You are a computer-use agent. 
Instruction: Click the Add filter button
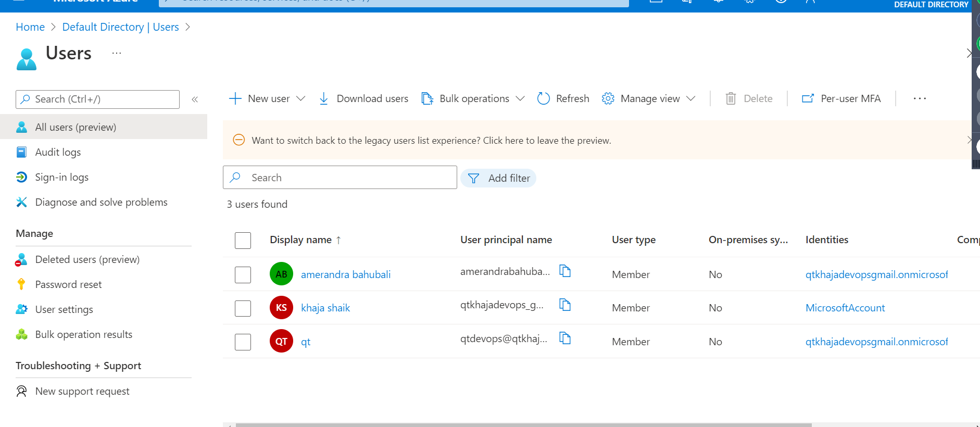(498, 178)
